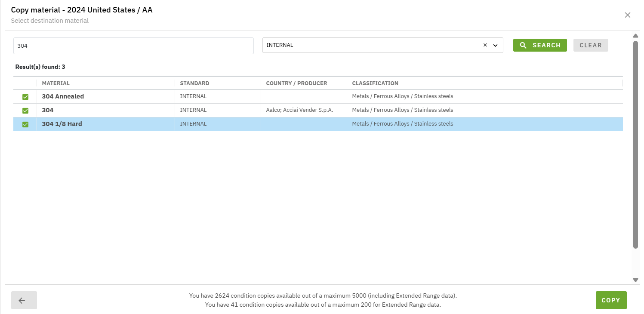Image resolution: width=644 pixels, height=314 pixels.
Task: Click the green Copy button
Action: [x=610, y=300]
